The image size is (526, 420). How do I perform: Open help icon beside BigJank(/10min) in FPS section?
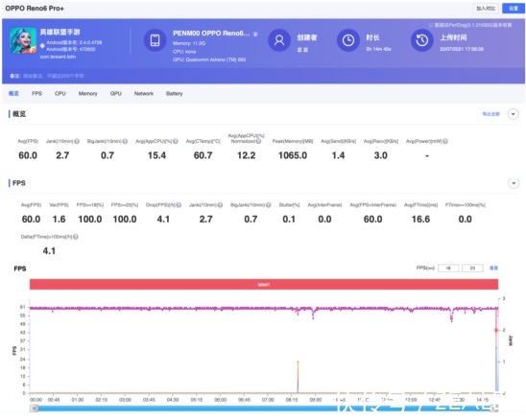point(269,205)
